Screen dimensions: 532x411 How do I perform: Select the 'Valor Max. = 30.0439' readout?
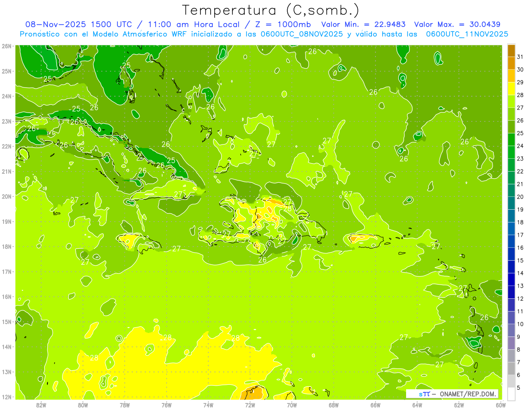pos(458,24)
